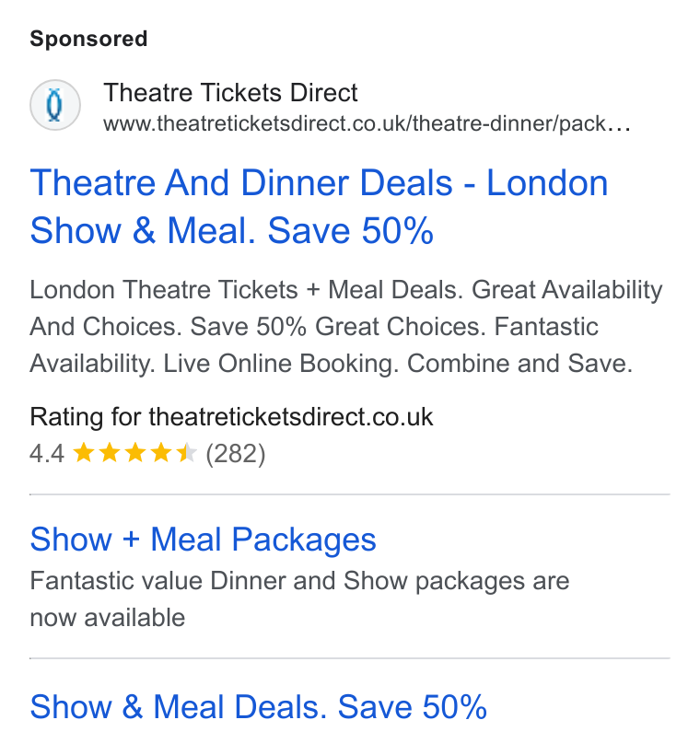Screen dimensions: 700x755
Task: Click 'London Theatre Tickets + Meal Deals' description text
Action: coord(246,290)
